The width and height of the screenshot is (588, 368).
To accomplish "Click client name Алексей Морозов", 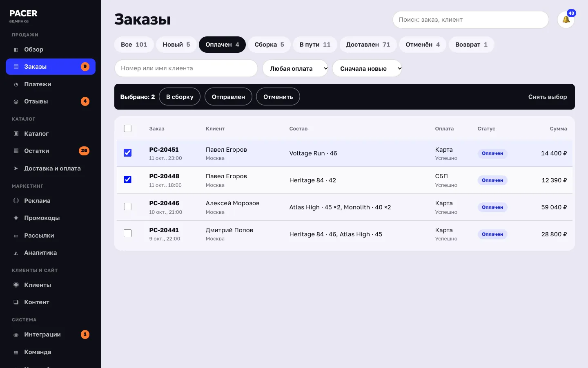I will click(x=232, y=203).
